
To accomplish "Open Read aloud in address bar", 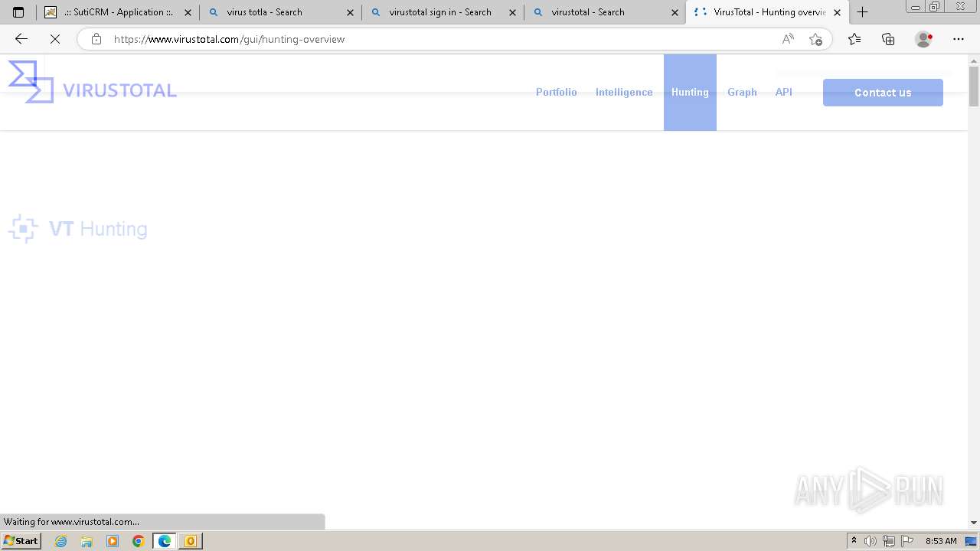I will (788, 39).
